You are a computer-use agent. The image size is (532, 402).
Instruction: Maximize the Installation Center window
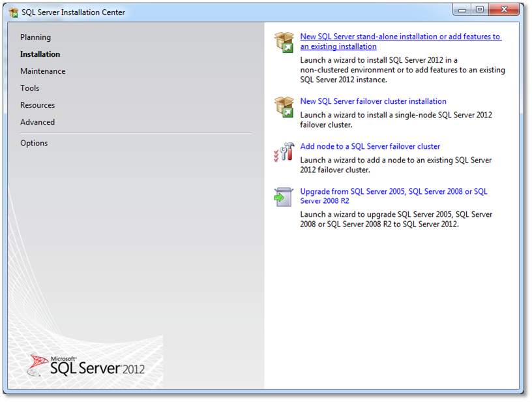(x=480, y=10)
